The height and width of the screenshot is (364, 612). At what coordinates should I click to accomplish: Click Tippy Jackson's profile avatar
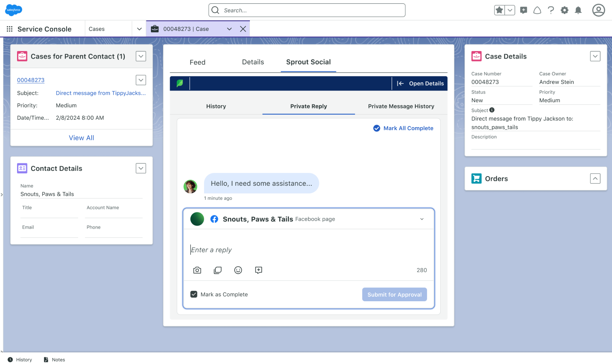coord(190,187)
